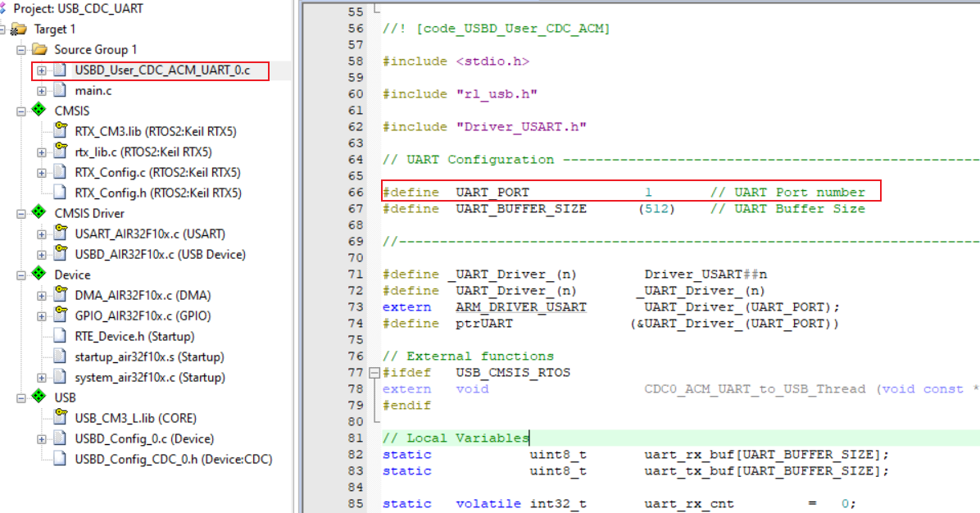
Task: Click the Target 1 label
Action: 54,30
